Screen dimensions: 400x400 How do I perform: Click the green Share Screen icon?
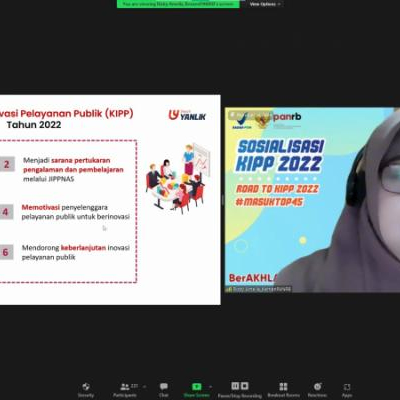click(197, 387)
